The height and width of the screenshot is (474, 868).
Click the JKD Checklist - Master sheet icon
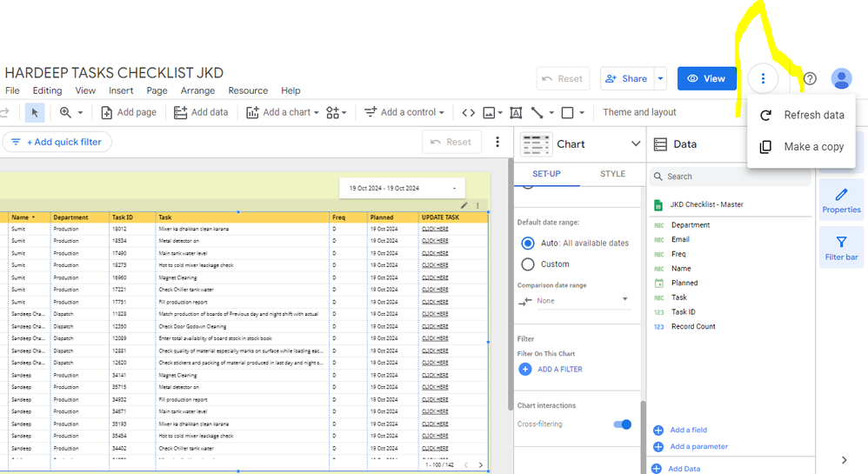click(658, 205)
